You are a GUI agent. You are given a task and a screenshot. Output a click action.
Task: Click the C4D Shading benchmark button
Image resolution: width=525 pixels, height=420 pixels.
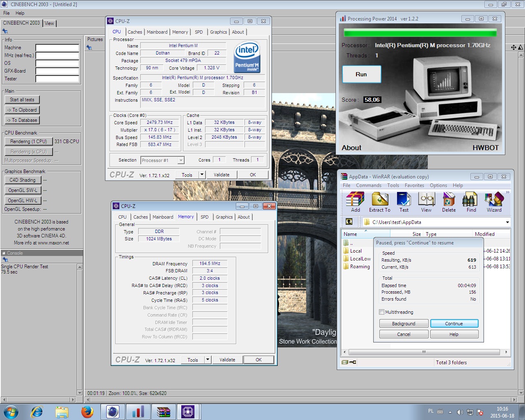(23, 180)
